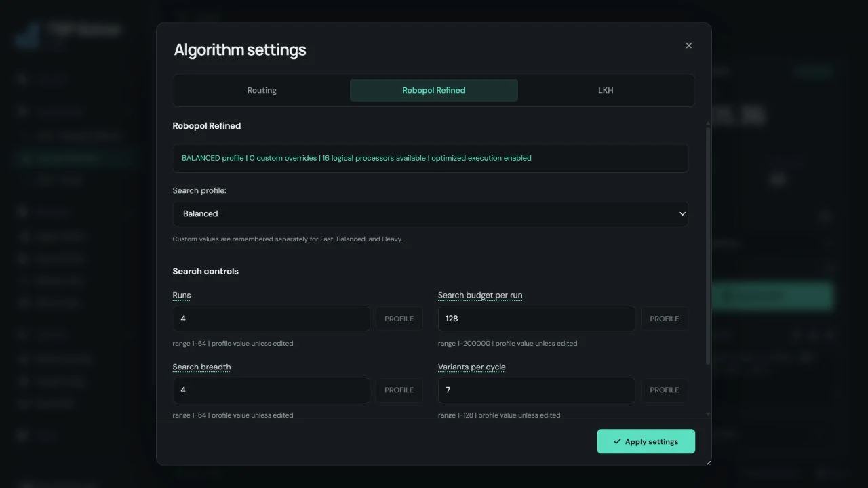Click the Search budget per run field
Viewport: 868px width, 488px height.
click(x=536, y=319)
